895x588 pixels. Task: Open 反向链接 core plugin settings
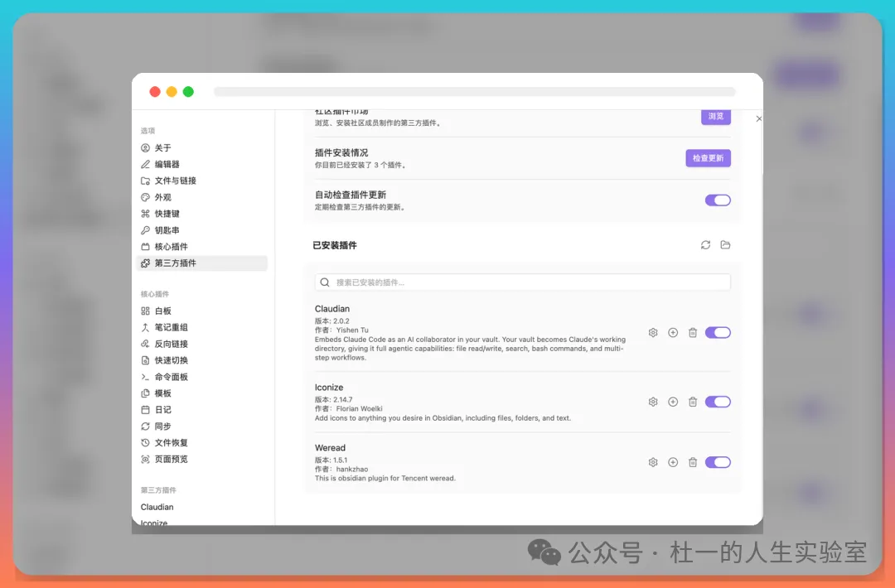click(203, 344)
